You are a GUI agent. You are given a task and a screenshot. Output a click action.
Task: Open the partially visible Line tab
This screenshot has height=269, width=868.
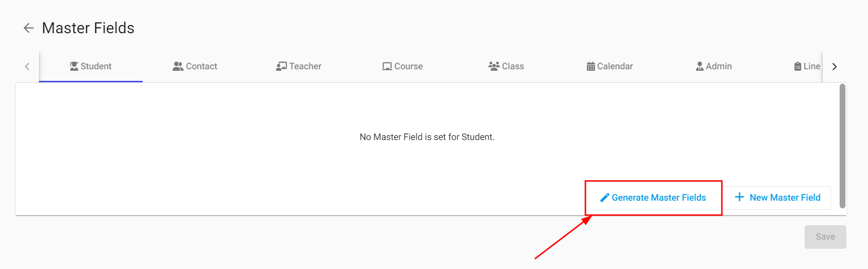(x=807, y=66)
